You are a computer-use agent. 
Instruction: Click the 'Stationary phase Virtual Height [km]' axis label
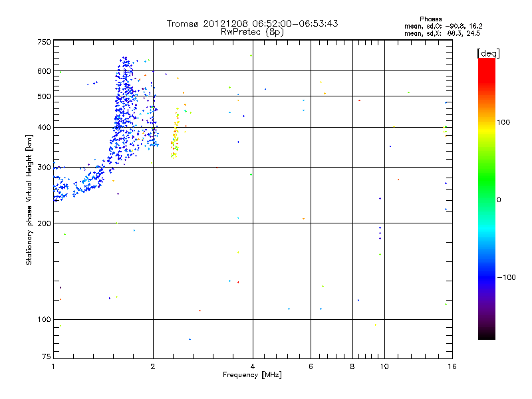(x=29, y=200)
